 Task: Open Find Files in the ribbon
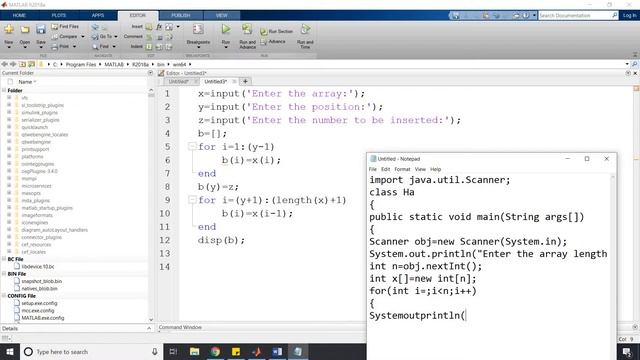click(65, 27)
